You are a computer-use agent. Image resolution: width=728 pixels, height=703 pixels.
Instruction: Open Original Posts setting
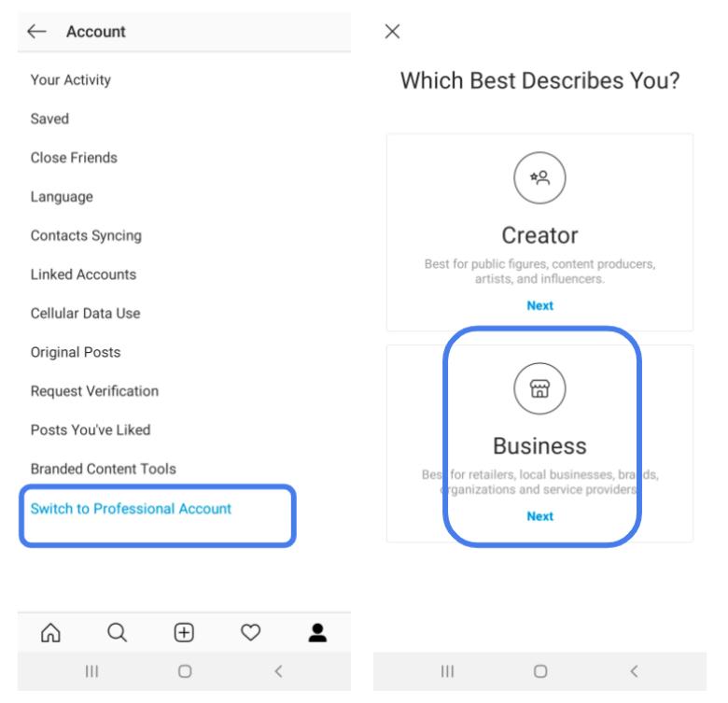tap(76, 352)
